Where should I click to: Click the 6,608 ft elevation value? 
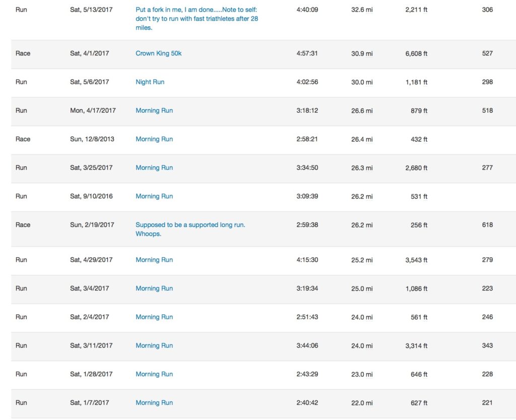pos(416,53)
